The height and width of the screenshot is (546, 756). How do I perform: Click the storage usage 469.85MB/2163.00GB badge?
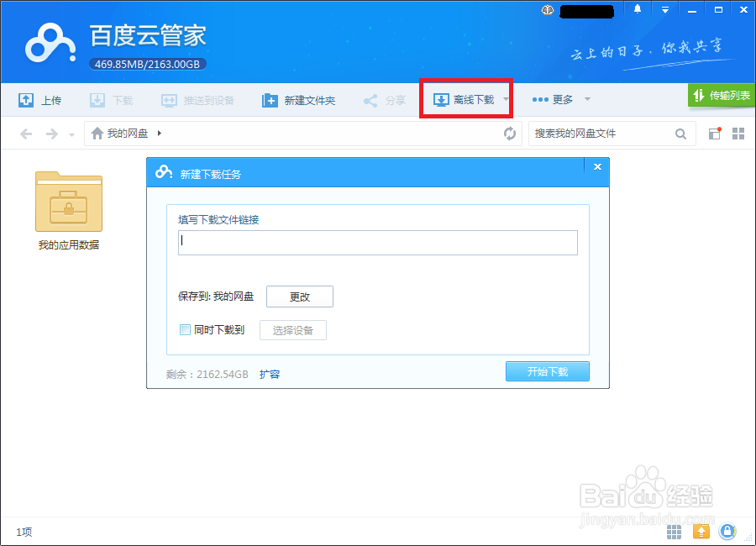coord(148,64)
